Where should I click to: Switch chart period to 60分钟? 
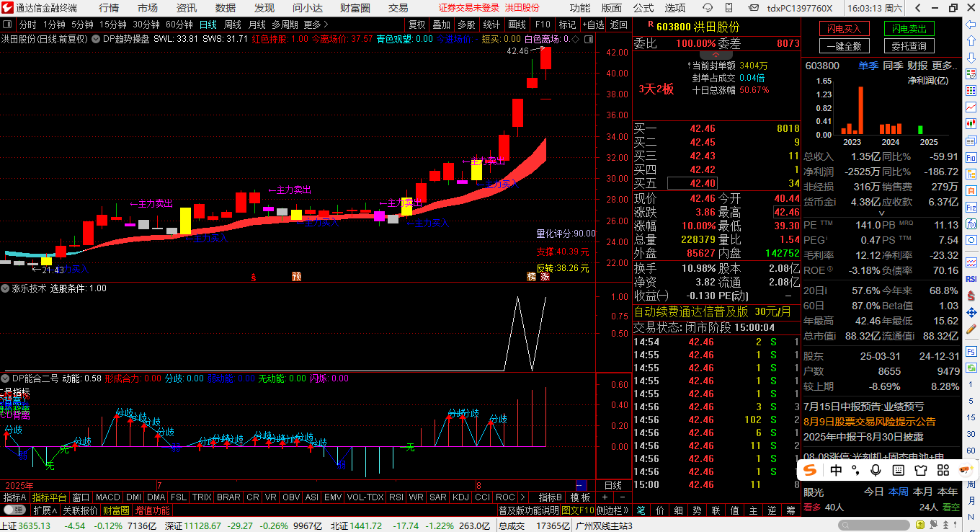pyautogui.click(x=179, y=25)
